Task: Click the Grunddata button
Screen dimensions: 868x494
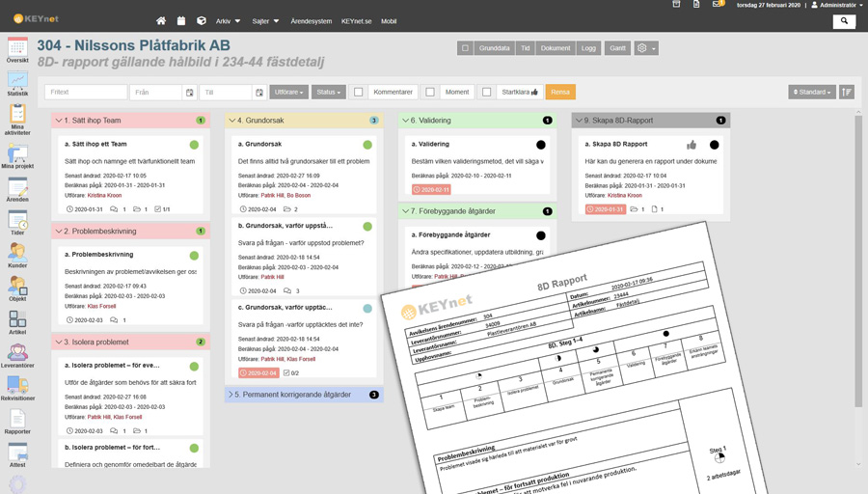Action: (494, 48)
